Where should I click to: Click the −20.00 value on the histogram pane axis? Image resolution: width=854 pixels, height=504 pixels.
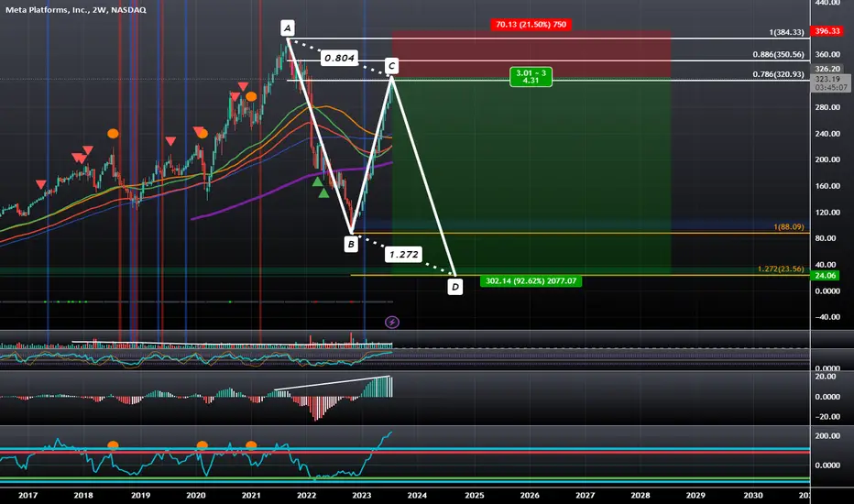(827, 417)
